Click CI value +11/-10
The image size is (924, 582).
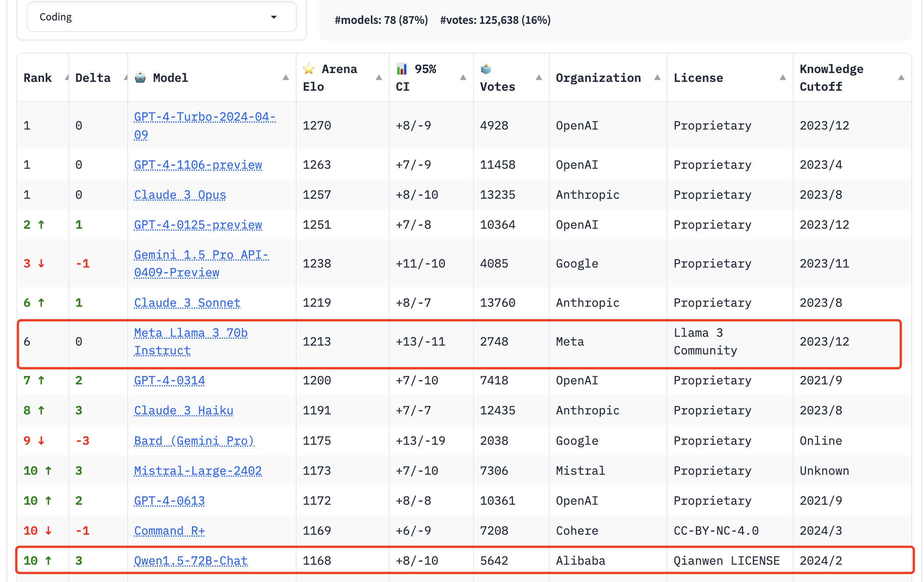tap(420, 263)
